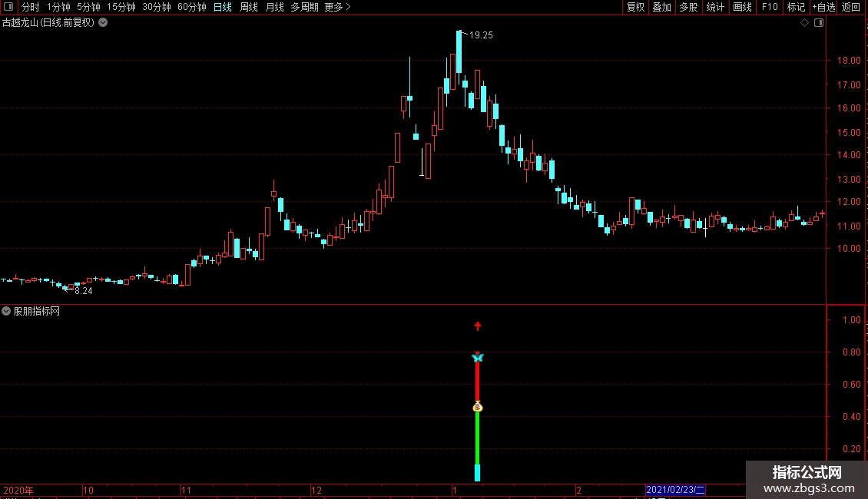Open the 复权 adjustment options

(635, 7)
